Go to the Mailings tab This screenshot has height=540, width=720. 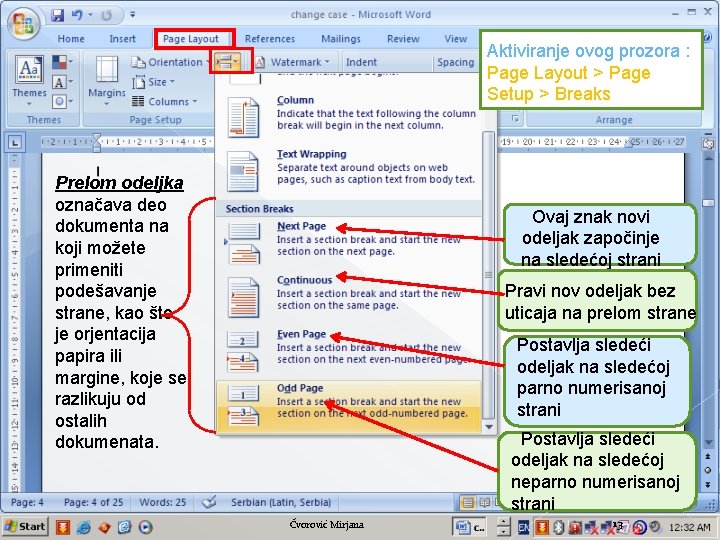[x=341, y=39]
